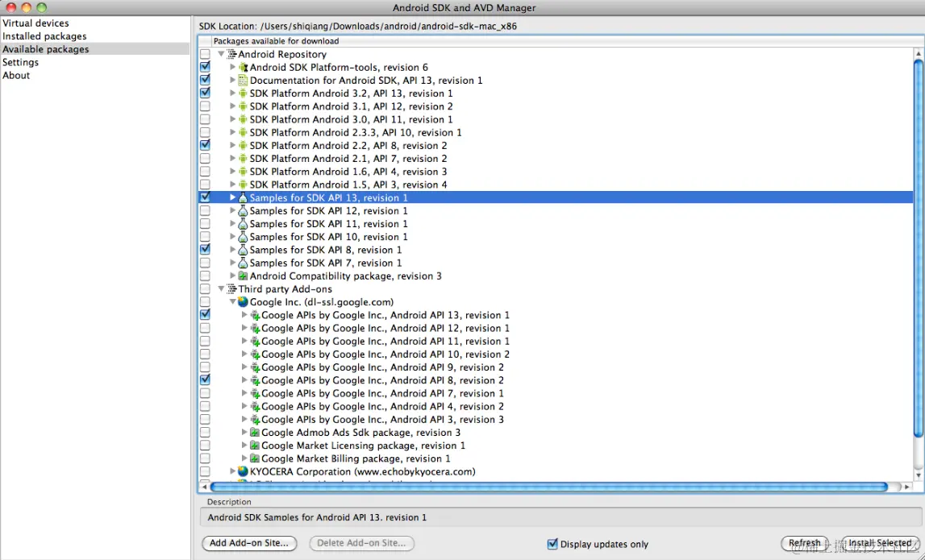Check SDK Platform Android 3.1, API 12

[x=205, y=106]
